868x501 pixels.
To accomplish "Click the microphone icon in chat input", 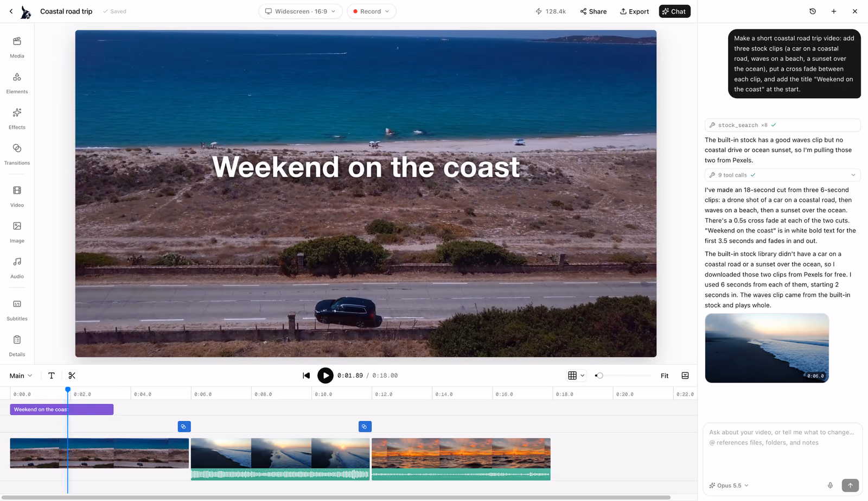I will point(830,485).
